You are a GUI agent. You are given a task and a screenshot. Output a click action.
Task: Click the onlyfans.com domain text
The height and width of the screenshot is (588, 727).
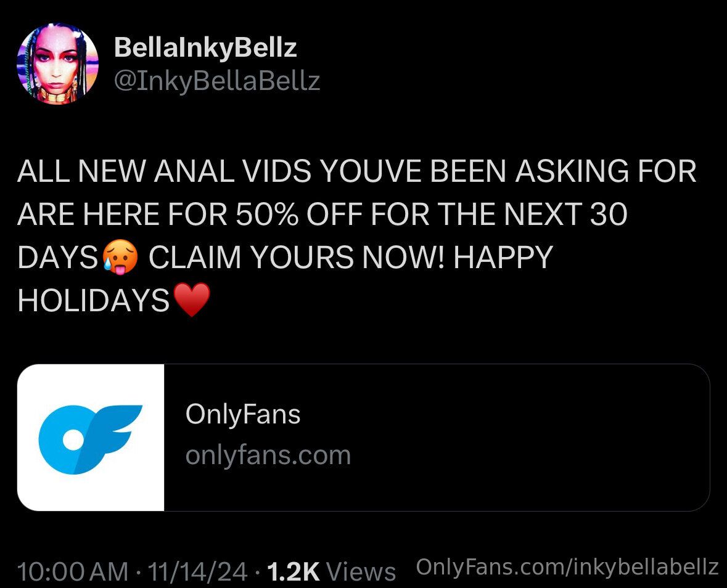(268, 455)
